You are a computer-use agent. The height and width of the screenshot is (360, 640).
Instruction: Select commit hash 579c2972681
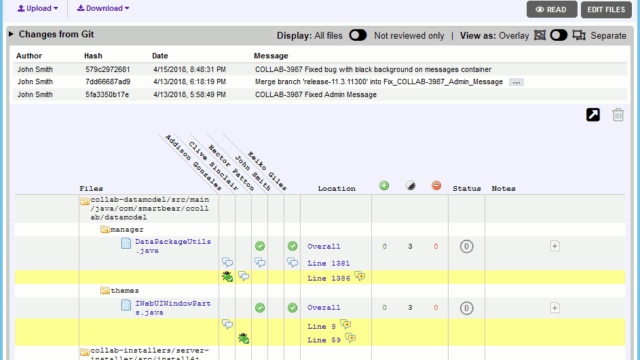[108, 69]
